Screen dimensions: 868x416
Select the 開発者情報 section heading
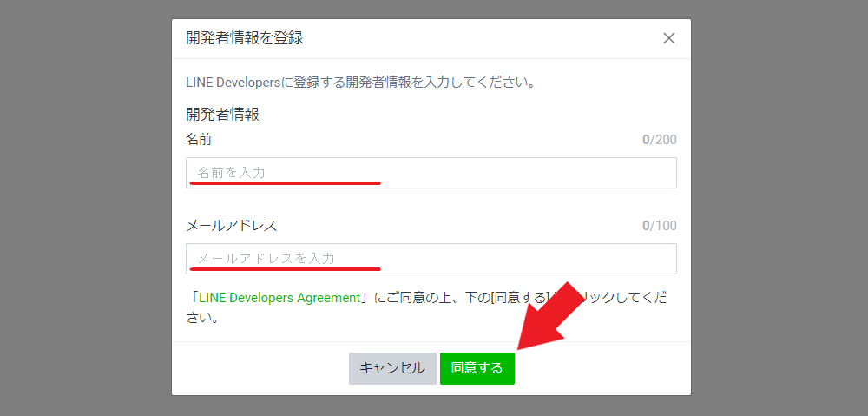pos(222,114)
